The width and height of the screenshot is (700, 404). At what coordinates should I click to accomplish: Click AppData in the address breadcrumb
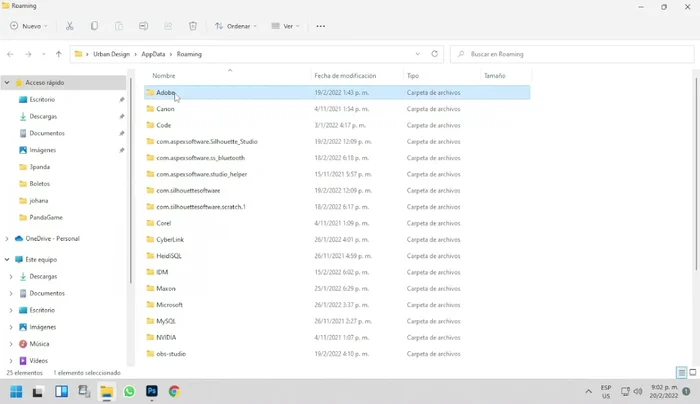click(153, 54)
